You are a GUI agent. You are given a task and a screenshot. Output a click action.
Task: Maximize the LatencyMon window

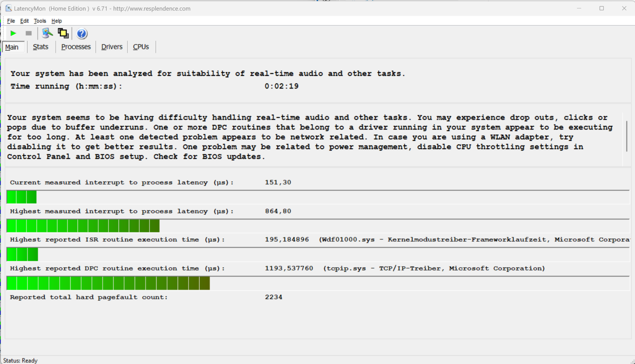click(602, 8)
